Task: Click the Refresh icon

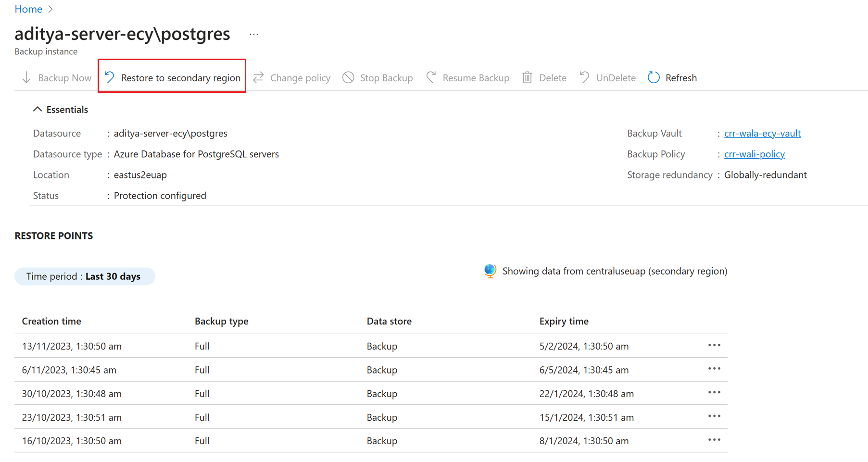Action: click(x=654, y=77)
